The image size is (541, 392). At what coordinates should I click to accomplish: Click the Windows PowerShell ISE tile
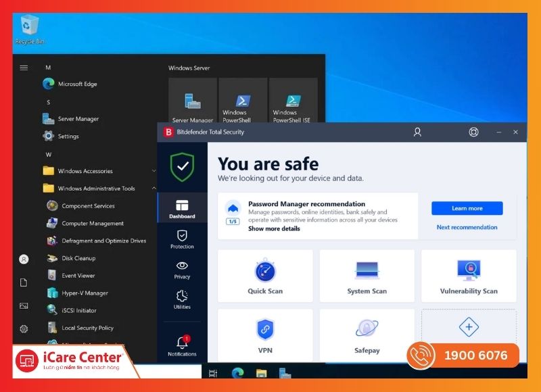click(x=293, y=101)
